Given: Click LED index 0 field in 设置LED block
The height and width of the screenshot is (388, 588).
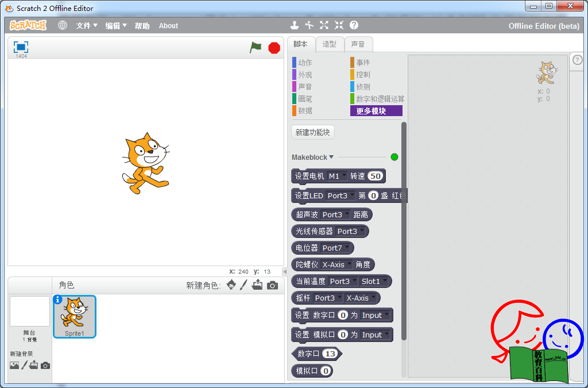Looking at the screenshot, I should click(x=373, y=195).
